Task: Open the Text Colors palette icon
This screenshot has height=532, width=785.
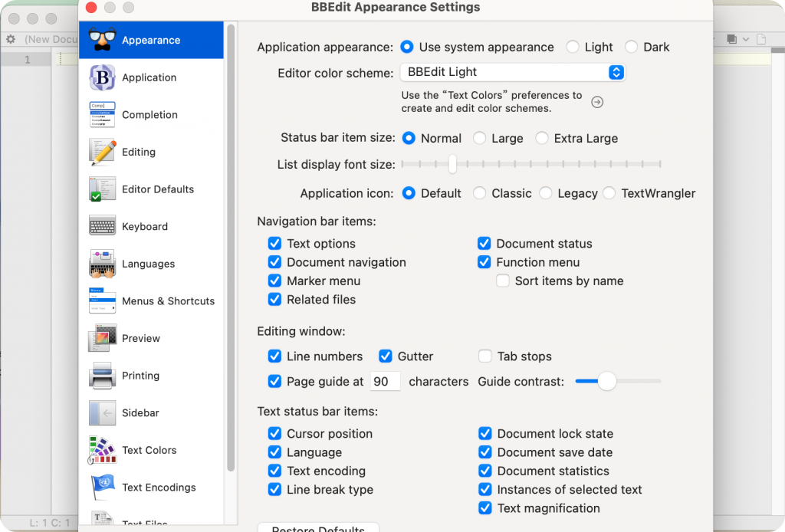Action: tap(102, 450)
